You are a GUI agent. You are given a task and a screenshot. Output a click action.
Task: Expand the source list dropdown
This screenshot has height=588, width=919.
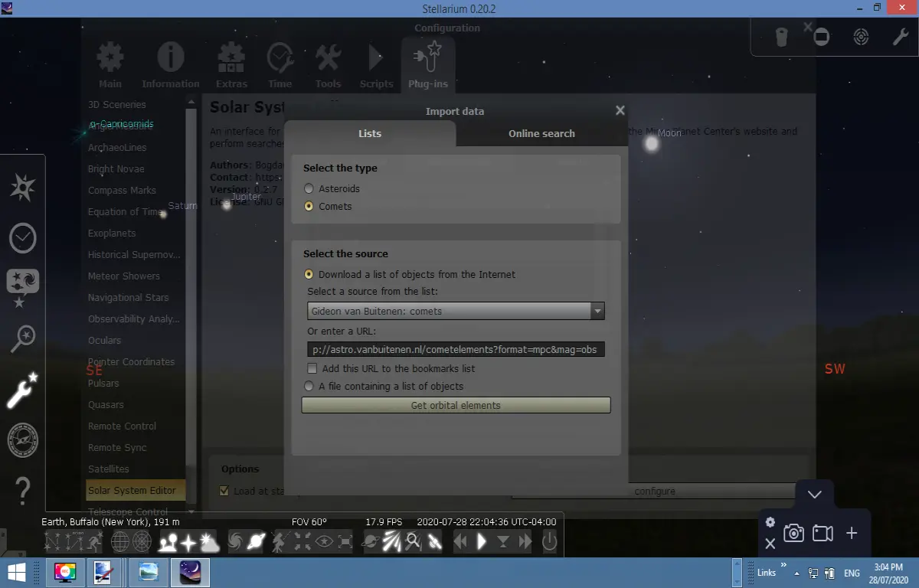pos(597,311)
